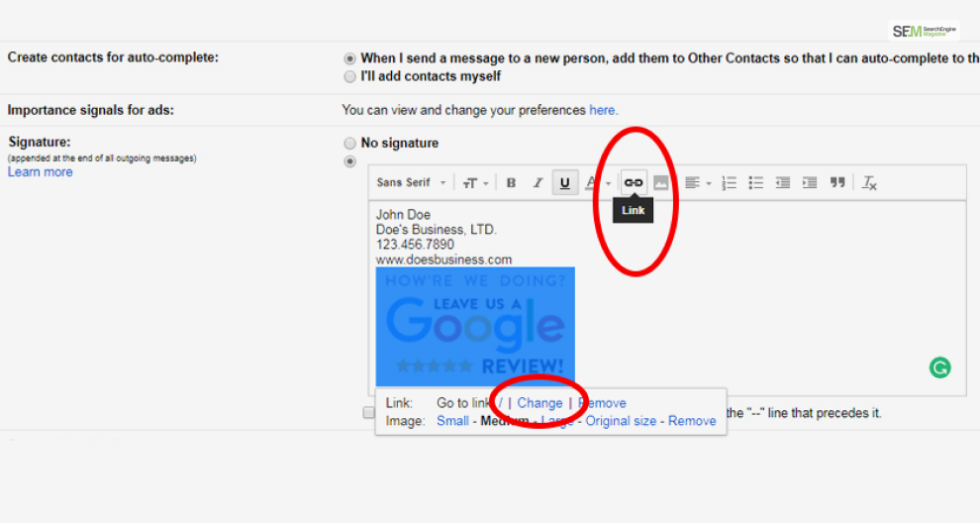Apply quote formatting icon
Viewport: 980px width, 523px height.
837,182
